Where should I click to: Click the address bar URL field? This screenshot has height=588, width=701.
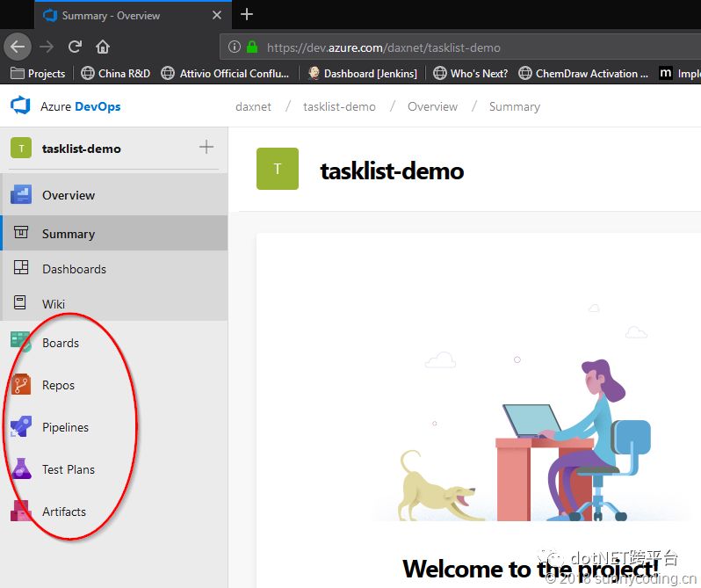coord(460,47)
